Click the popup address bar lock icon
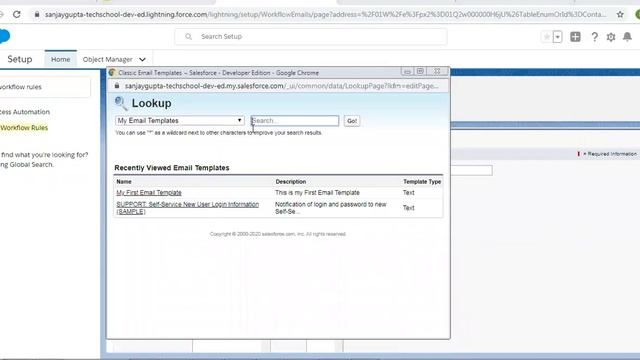This screenshot has height=360, width=640. [x=117, y=86]
